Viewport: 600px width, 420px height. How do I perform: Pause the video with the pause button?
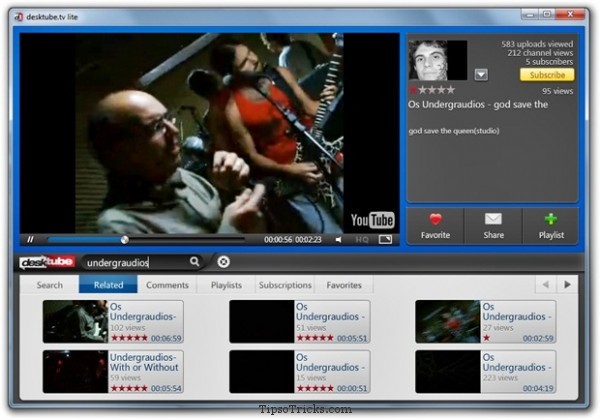30,239
